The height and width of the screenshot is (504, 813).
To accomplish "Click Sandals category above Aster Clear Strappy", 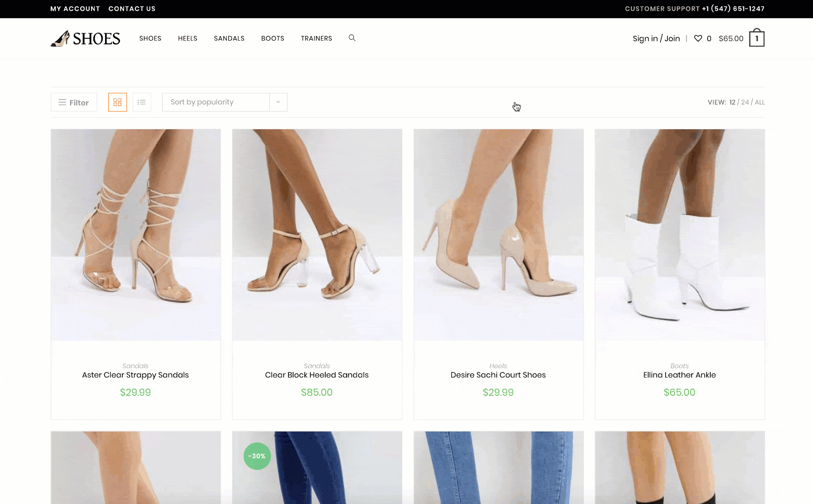I will [x=135, y=366].
